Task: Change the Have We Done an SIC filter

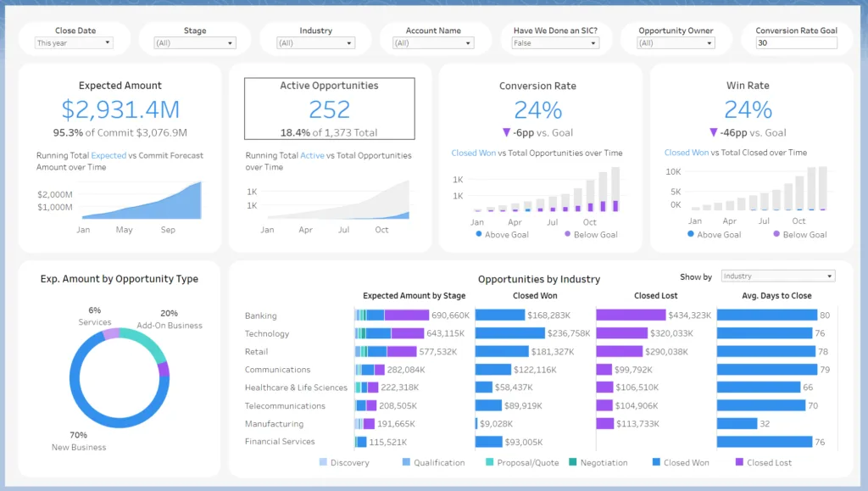Action: 555,43
